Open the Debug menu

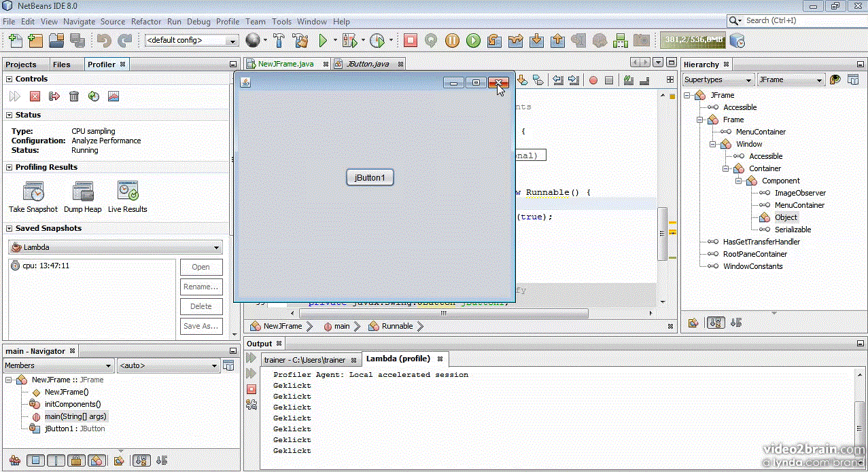(198, 21)
